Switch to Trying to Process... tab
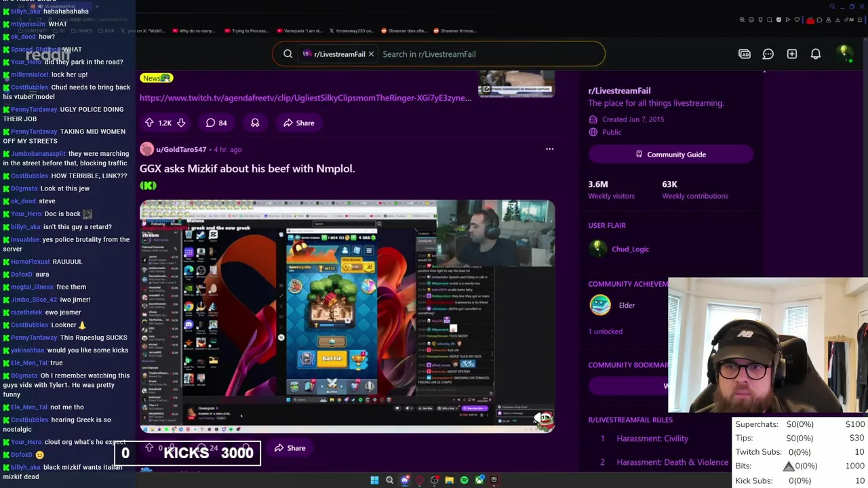 click(x=246, y=30)
